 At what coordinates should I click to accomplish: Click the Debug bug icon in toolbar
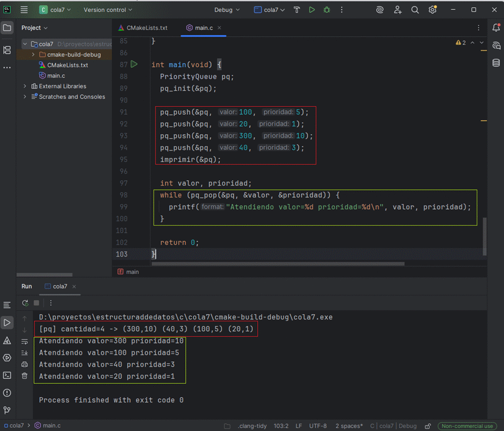pos(327,10)
